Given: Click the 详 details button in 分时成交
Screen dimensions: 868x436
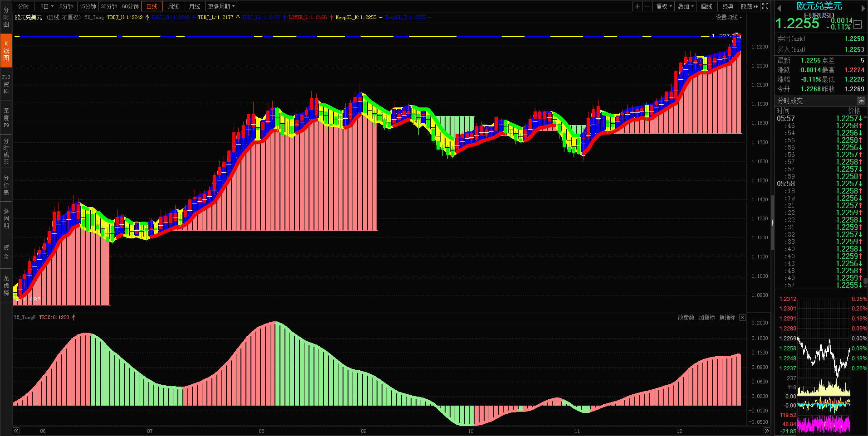Looking at the screenshot, I should click(x=861, y=101).
